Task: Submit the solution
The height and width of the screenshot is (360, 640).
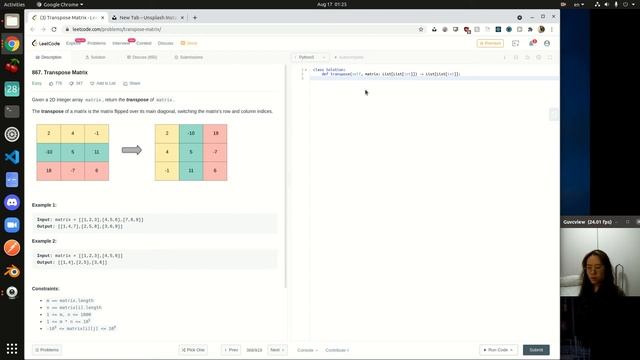Action: tap(536, 350)
